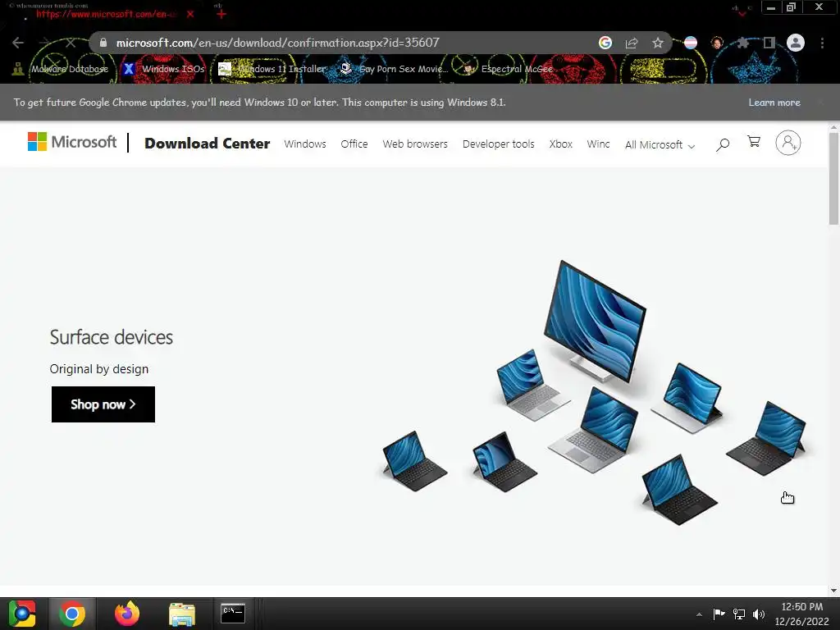Screen dimensions: 840x630
Task: Click the page vertical scrollbar thumb
Action: (x=833, y=178)
